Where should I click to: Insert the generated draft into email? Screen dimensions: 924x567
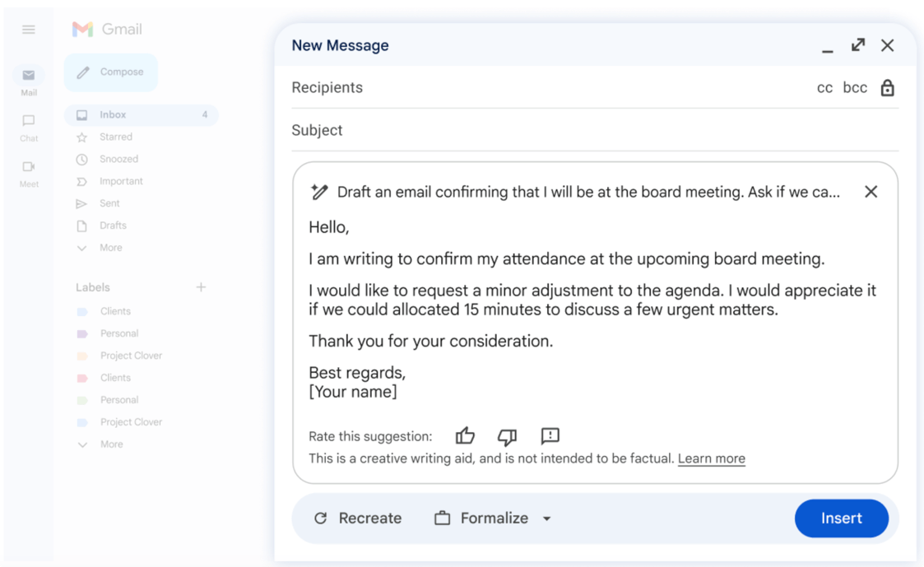click(842, 518)
